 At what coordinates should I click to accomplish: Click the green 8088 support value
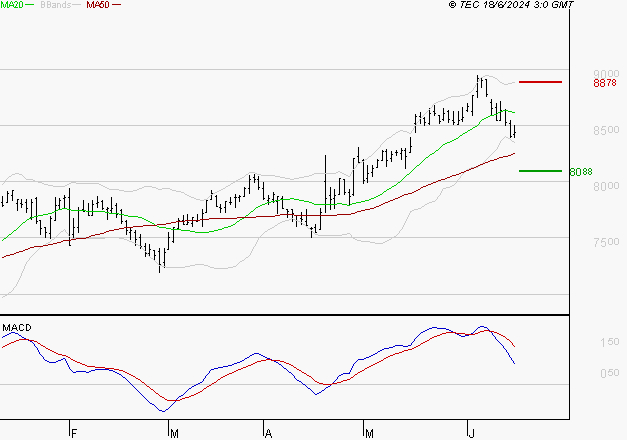point(581,172)
